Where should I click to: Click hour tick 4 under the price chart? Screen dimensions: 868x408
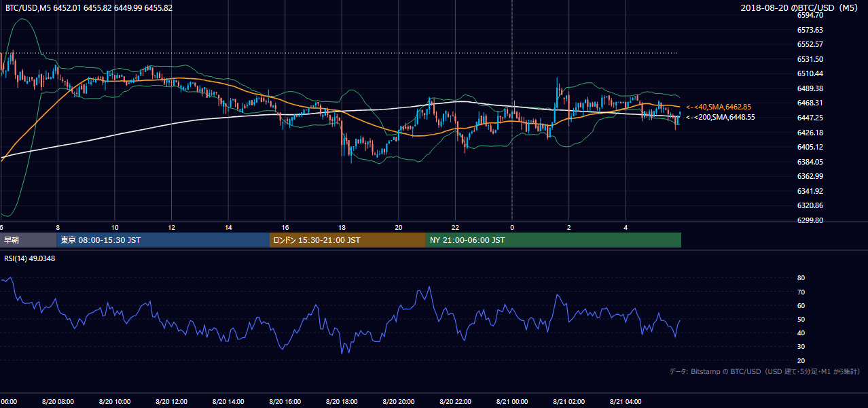pos(626,227)
